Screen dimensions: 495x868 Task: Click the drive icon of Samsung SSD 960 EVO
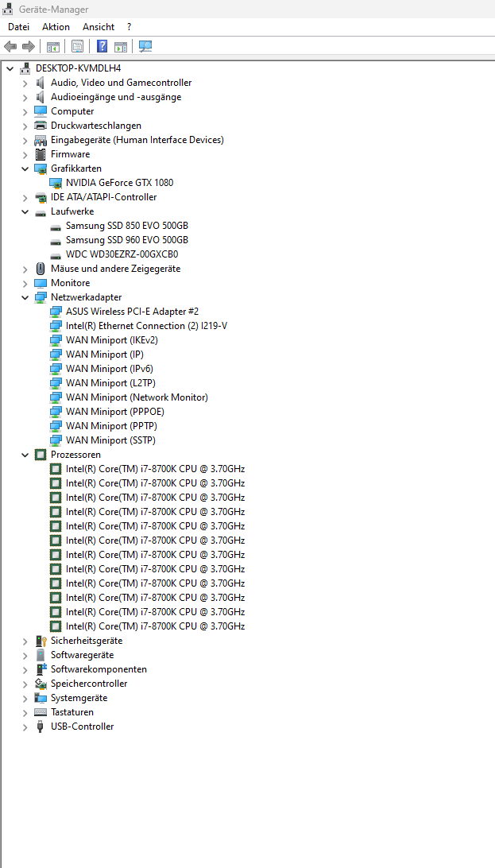56,241
